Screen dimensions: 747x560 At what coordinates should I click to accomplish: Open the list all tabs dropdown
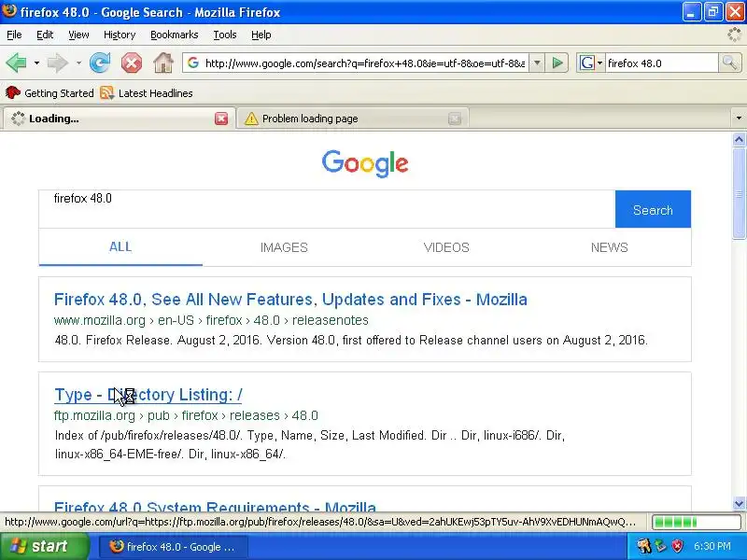tap(739, 119)
